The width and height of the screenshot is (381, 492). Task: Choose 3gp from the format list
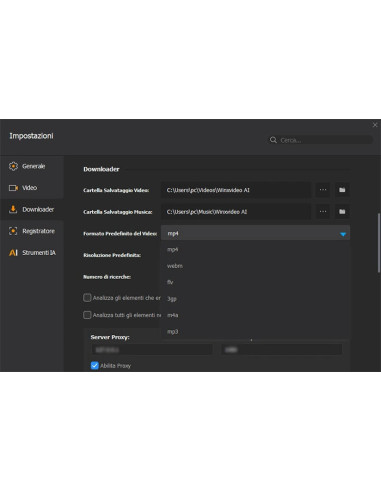coord(255,299)
